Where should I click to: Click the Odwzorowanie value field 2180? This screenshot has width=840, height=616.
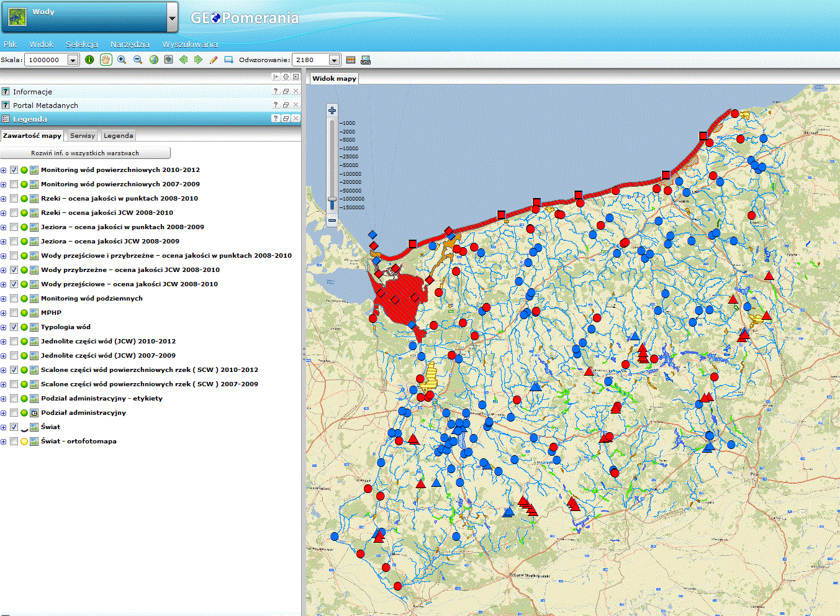[310, 60]
